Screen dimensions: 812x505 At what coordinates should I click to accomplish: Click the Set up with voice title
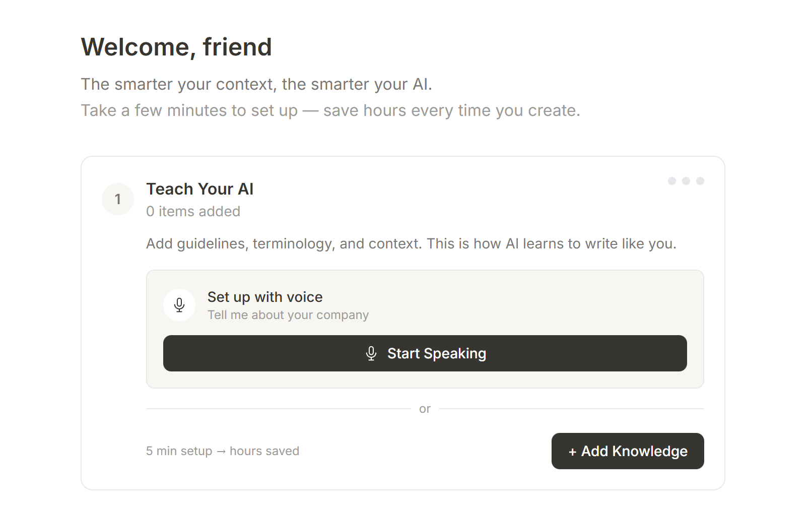pos(264,297)
